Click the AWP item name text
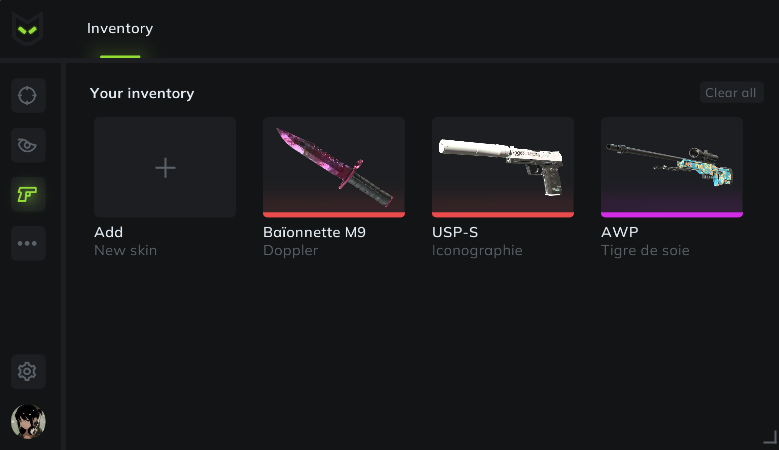This screenshot has height=450, width=779. tap(619, 232)
